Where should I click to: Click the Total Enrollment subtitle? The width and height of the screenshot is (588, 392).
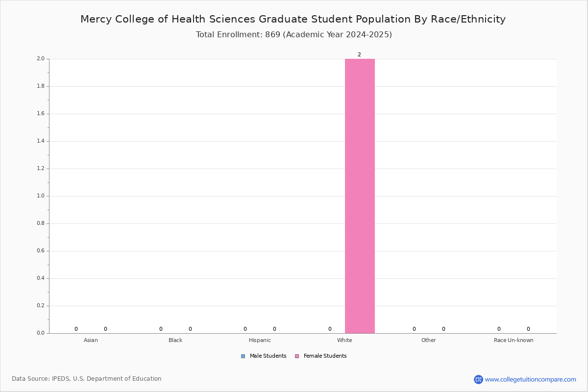coord(294,35)
